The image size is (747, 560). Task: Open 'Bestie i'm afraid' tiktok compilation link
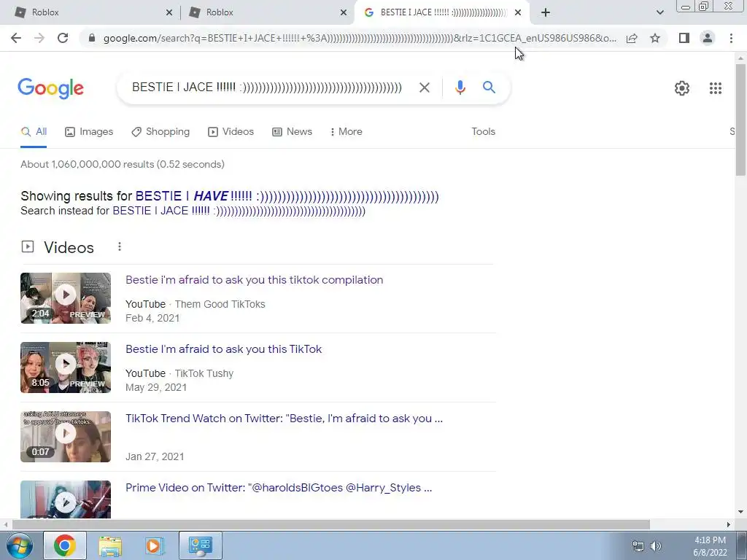pyautogui.click(x=255, y=280)
